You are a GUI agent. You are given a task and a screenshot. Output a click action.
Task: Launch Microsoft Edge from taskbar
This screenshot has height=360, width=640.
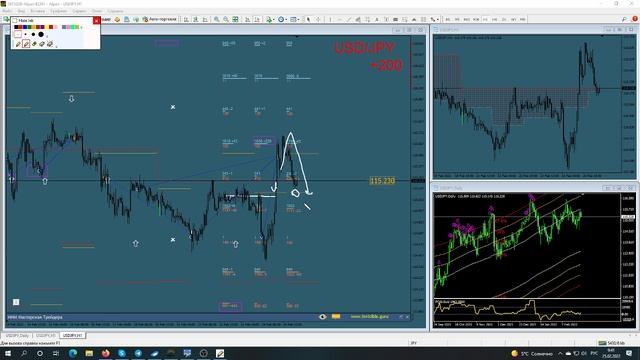(73, 353)
